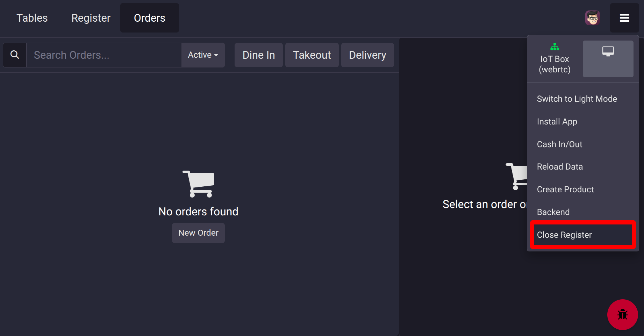Image resolution: width=644 pixels, height=336 pixels.
Task: Select Reload Data in the menu
Action: pos(560,167)
